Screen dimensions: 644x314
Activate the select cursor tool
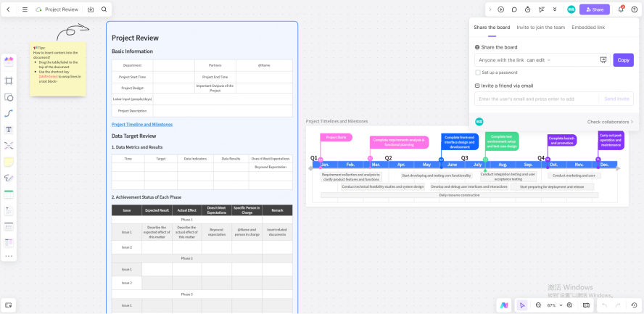coord(522,305)
